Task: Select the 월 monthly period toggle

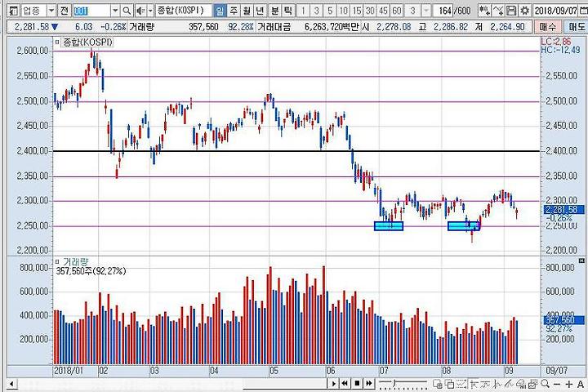Action: point(247,11)
